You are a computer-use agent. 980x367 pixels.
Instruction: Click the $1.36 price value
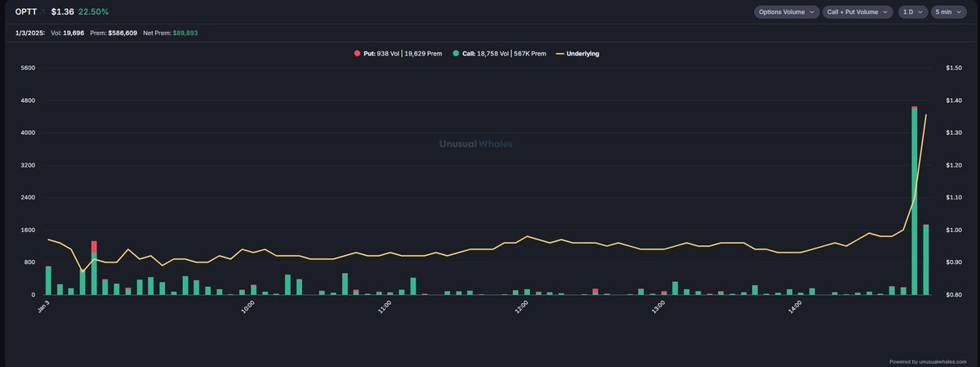(x=61, y=12)
